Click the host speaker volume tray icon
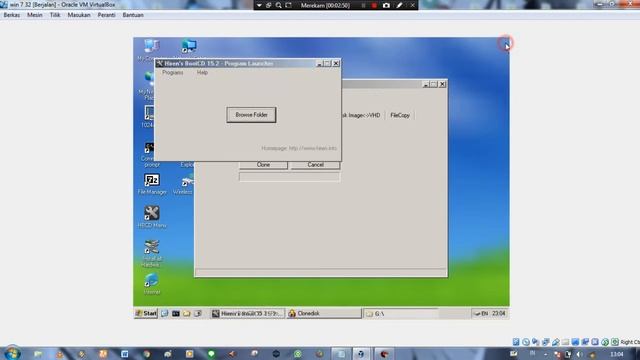The image size is (640, 360). pos(579,354)
